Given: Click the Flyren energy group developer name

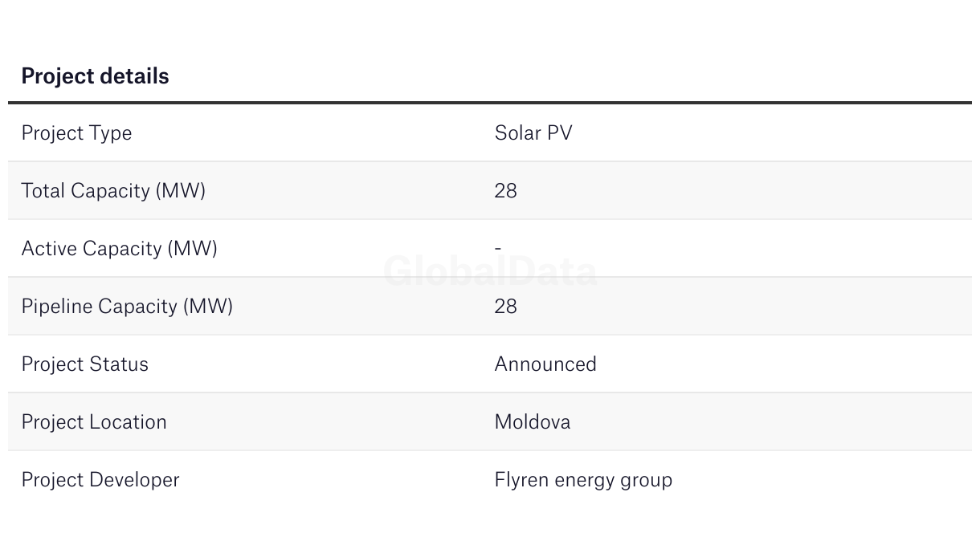Looking at the screenshot, I should tap(583, 480).
